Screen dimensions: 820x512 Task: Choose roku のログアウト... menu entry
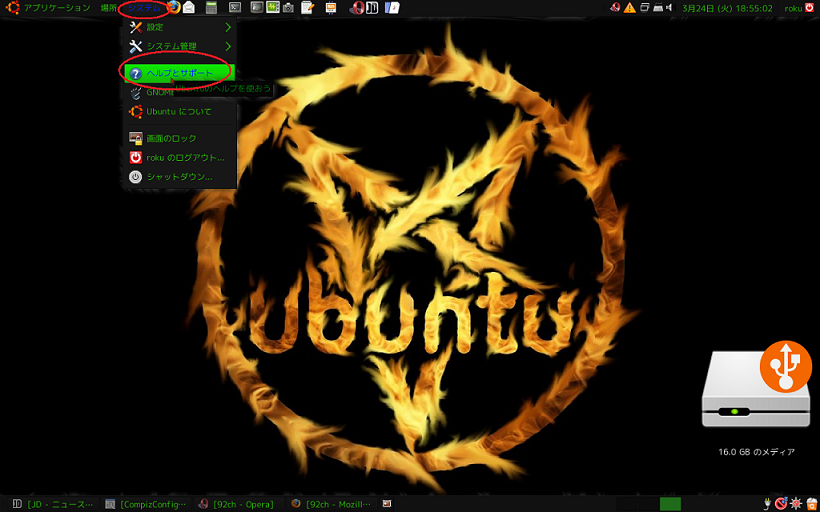click(x=179, y=157)
